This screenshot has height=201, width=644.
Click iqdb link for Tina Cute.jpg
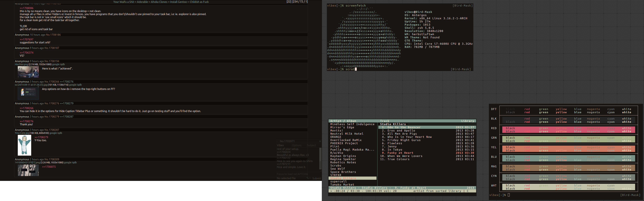tap(59, 133)
